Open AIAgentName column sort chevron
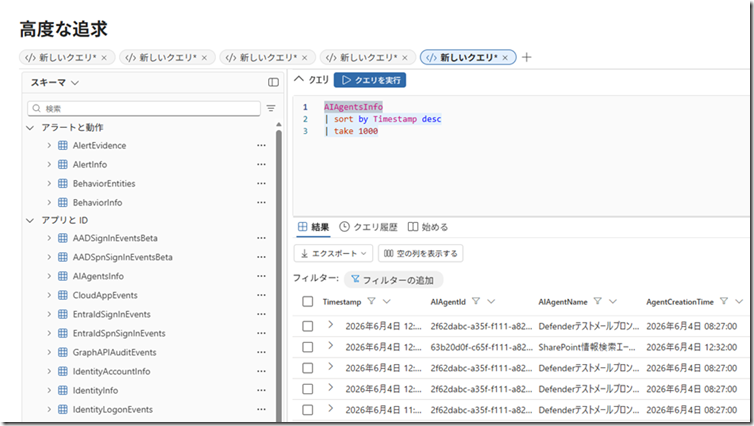This screenshot has height=426, width=754. pos(613,301)
